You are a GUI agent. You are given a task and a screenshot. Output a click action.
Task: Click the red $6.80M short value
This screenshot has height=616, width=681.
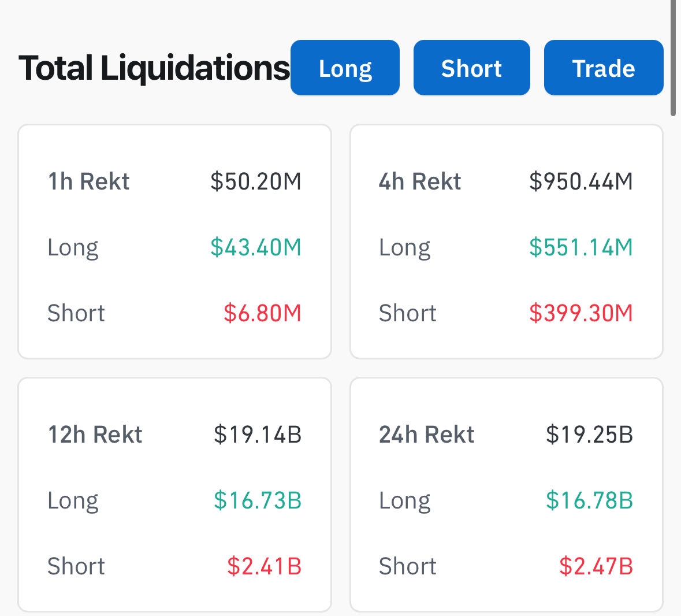pos(263,313)
